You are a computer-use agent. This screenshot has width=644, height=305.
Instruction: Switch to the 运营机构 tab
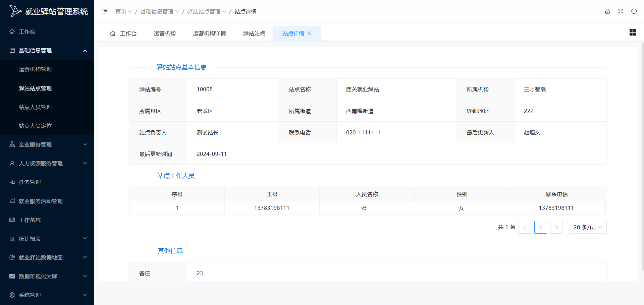pos(165,33)
